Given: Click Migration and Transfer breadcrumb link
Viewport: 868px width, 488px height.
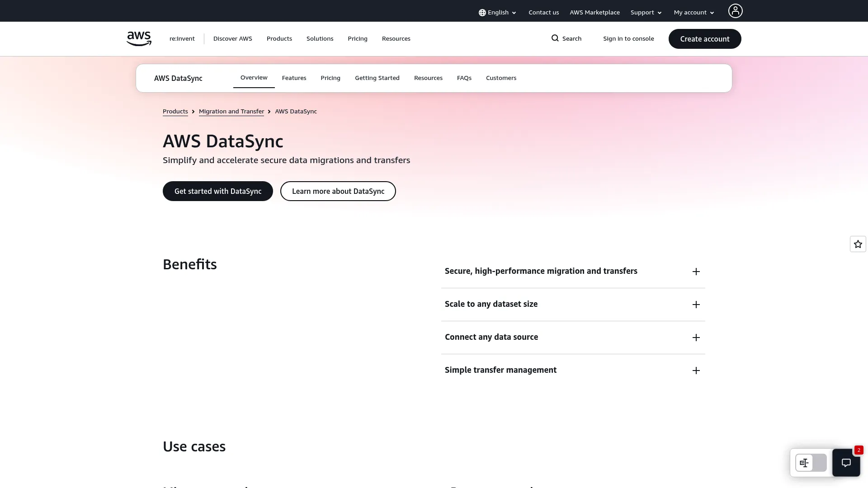Looking at the screenshot, I should click(x=231, y=112).
